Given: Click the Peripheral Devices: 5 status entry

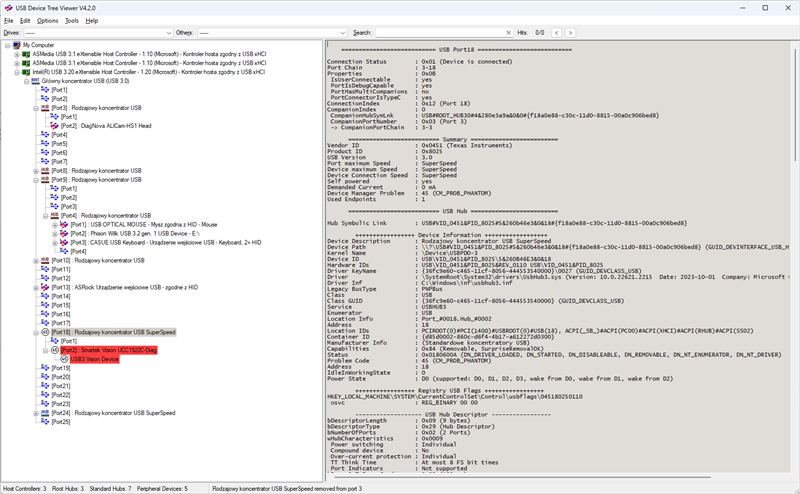Looking at the screenshot, I should pos(162,489).
